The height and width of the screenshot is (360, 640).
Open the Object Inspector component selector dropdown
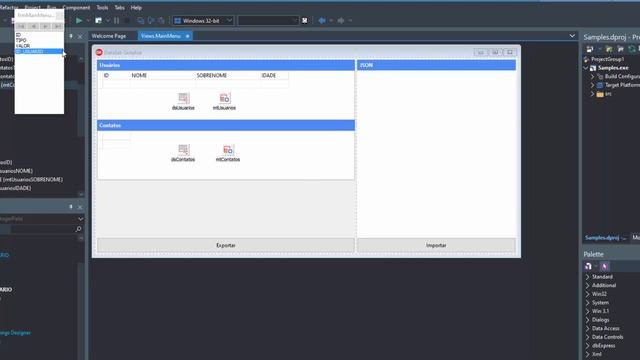click(x=80, y=219)
